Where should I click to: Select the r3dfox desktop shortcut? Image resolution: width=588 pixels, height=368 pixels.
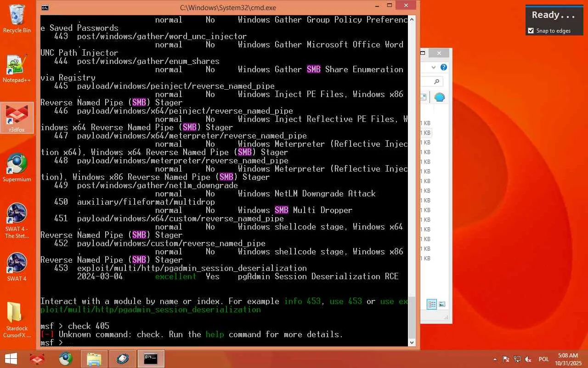click(x=17, y=118)
